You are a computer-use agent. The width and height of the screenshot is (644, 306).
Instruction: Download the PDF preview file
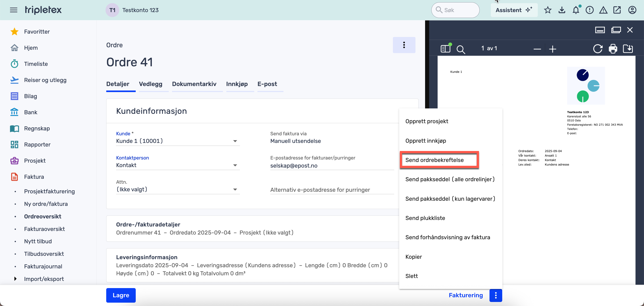[x=628, y=49]
